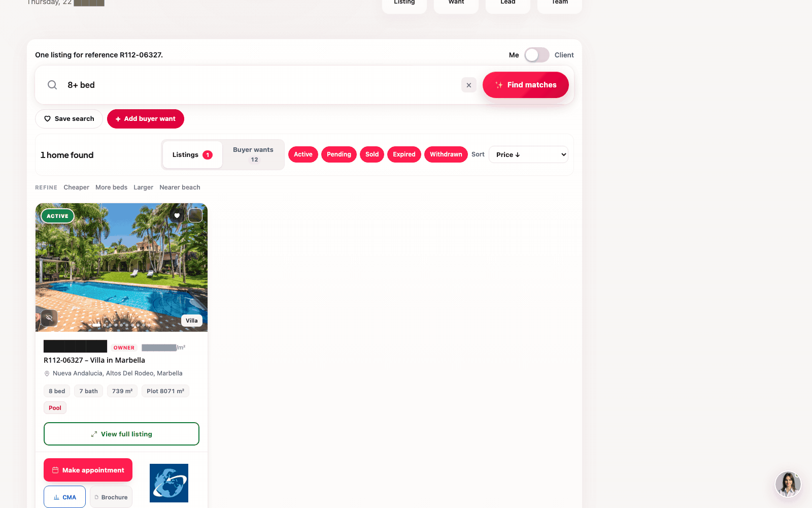This screenshot has height=508, width=812.
Task: Click the 739 m² chip
Action: coord(122,391)
